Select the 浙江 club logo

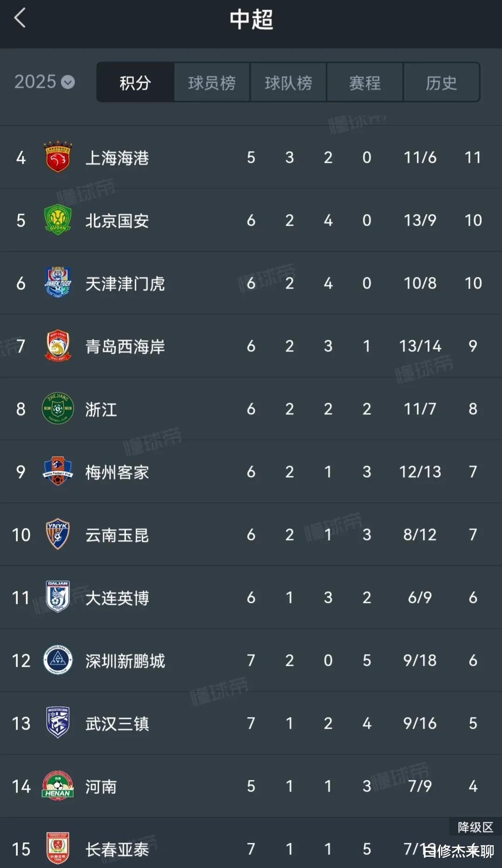(58, 409)
